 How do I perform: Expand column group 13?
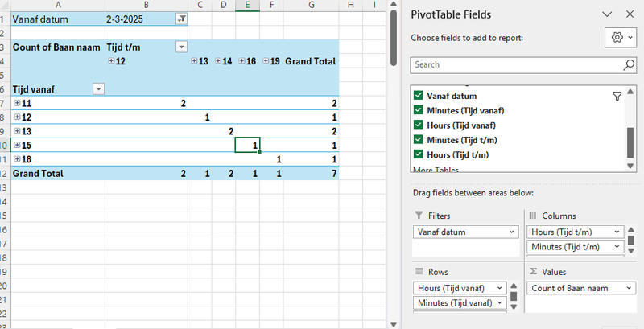(194, 61)
